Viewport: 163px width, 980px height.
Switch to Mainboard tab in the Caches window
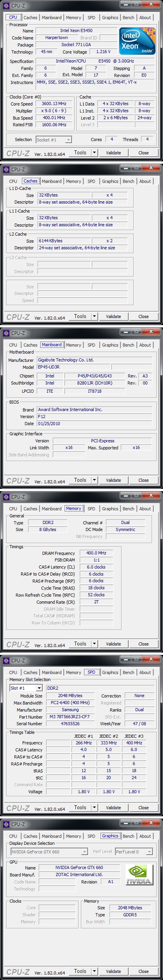(x=52, y=181)
